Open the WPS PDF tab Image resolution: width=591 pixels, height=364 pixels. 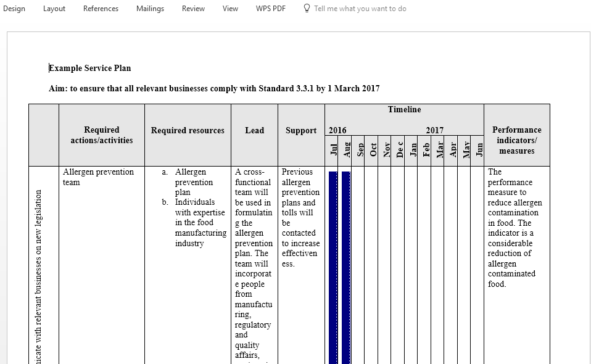pos(271,8)
